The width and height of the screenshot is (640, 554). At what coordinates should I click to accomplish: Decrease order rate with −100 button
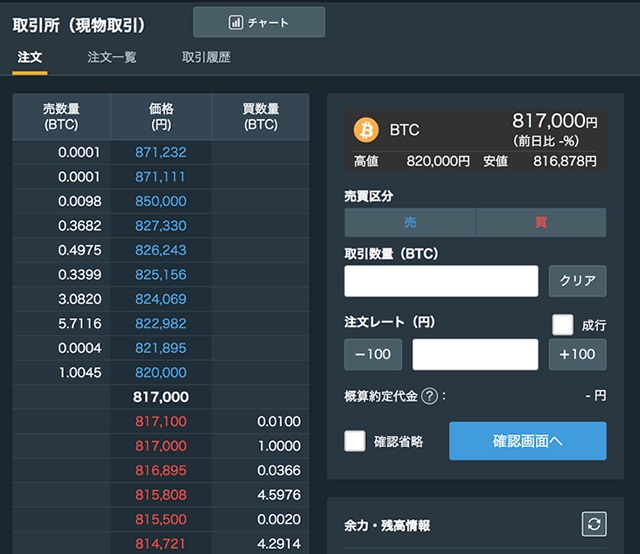[373, 354]
